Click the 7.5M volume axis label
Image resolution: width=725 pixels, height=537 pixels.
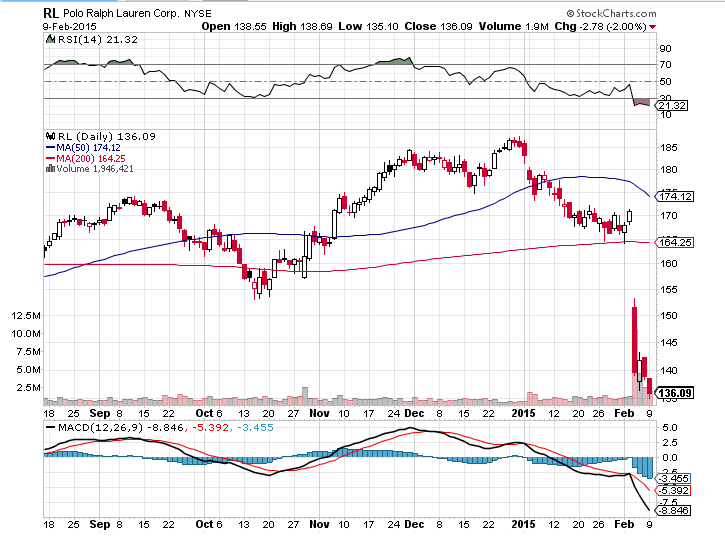tap(28, 352)
